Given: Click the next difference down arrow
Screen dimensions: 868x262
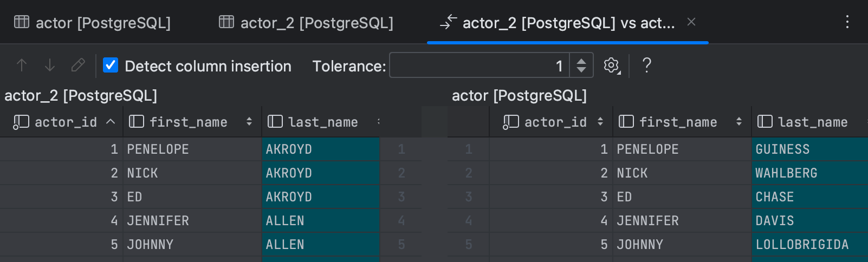Looking at the screenshot, I should click(50, 65).
